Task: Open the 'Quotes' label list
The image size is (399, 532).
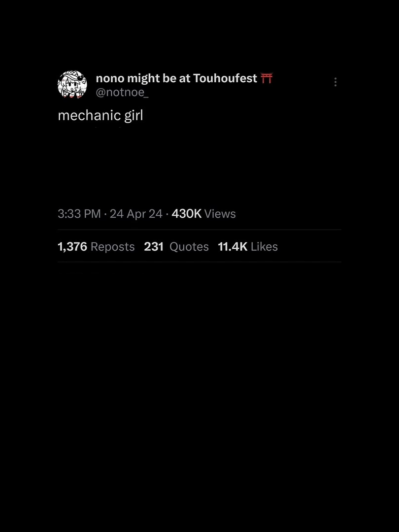Action: [189, 247]
